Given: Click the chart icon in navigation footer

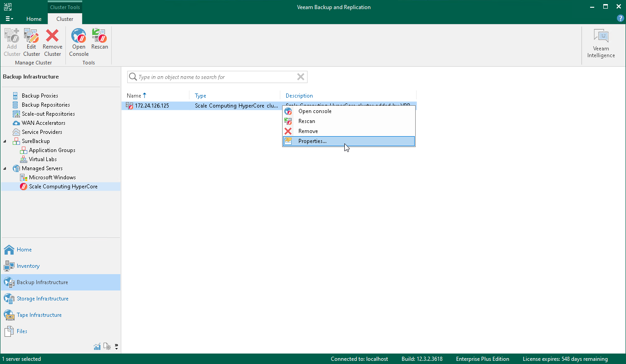Looking at the screenshot, I should (97, 347).
